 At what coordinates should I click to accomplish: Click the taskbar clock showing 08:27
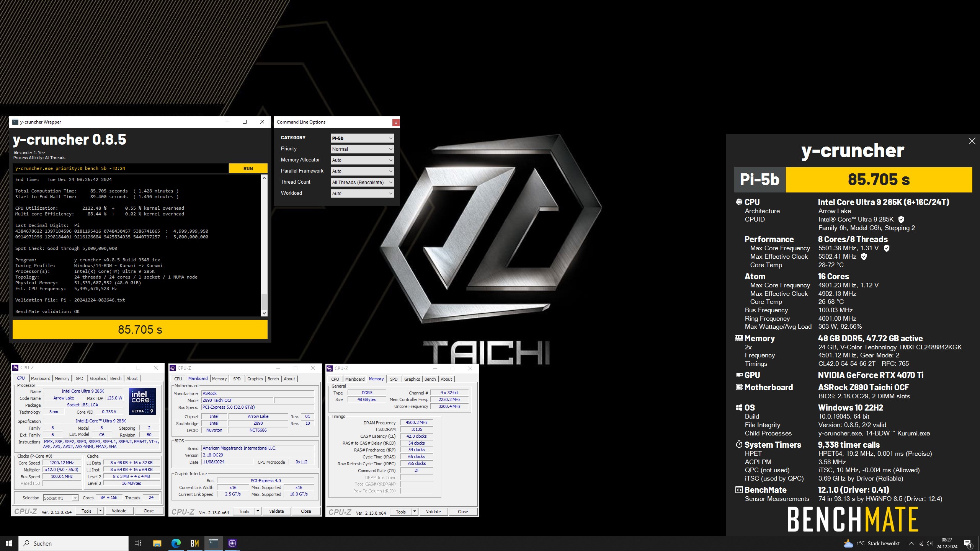click(947, 543)
